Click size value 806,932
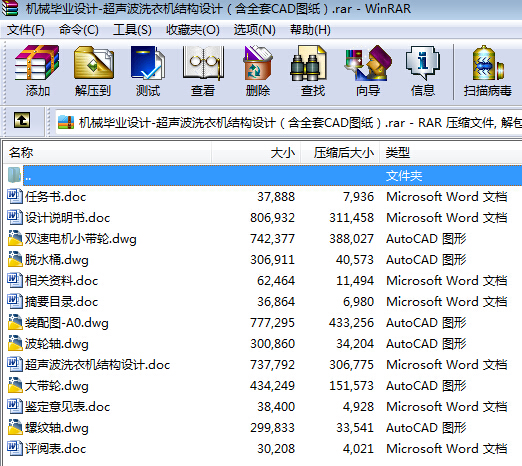The image size is (522, 466). pos(272,218)
